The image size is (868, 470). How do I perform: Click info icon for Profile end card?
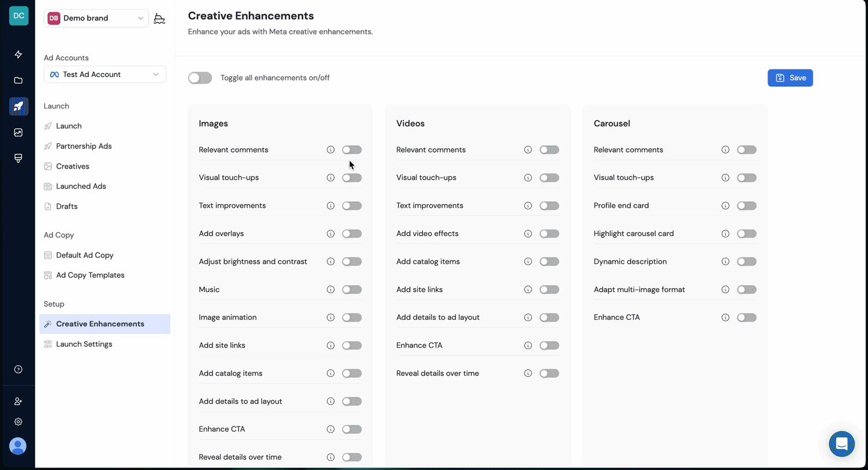(725, 205)
